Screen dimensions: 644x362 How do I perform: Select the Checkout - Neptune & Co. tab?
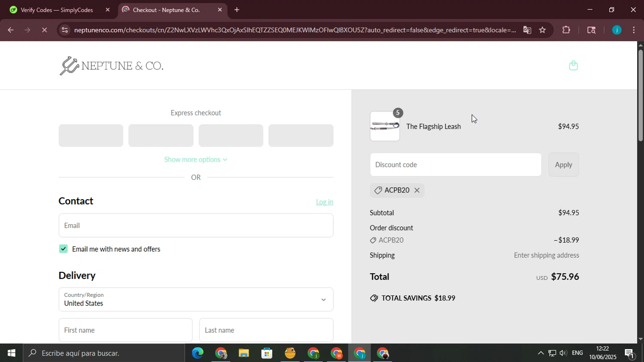(x=167, y=10)
